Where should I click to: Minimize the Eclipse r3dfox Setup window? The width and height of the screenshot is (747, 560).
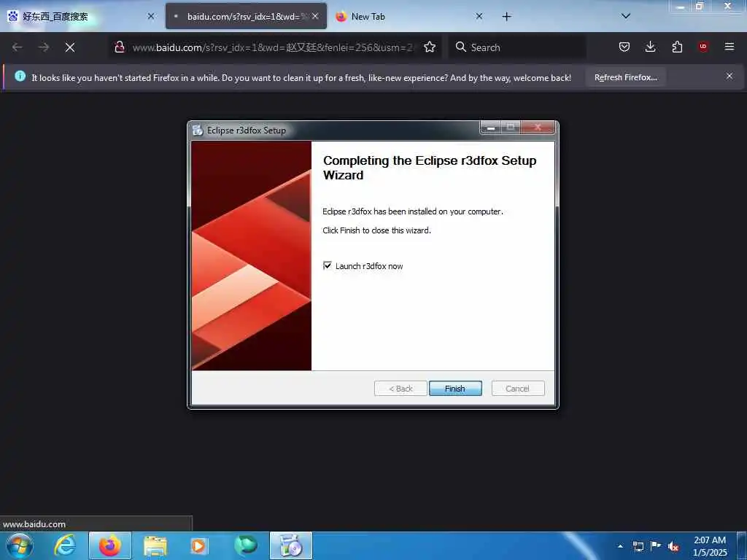(x=490, y=127)
